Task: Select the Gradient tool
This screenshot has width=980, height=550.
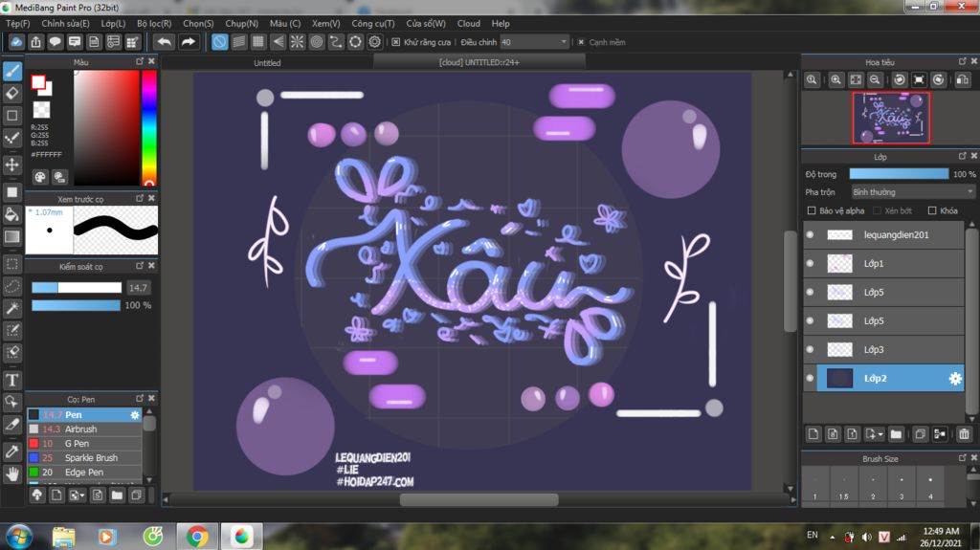Action: pyautogui.click(x=11, y=237)
